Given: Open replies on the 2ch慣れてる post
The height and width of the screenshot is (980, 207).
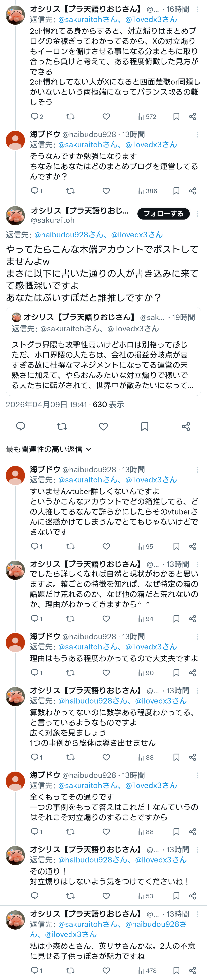Looking at the screenshot, I should tap(37, 117).
